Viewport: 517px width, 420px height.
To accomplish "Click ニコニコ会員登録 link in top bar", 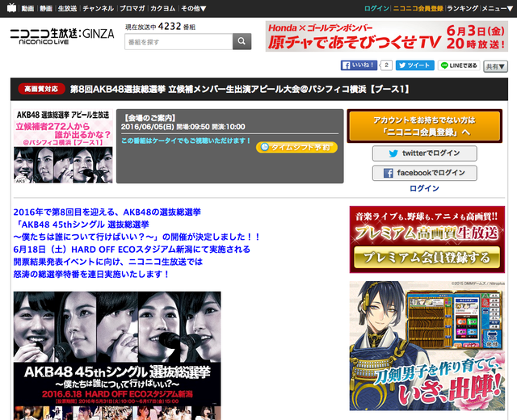I will tap(418, 9).
